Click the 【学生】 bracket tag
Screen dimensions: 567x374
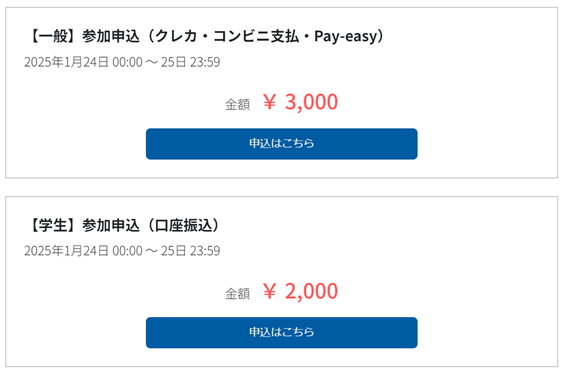[x=53, y=225]
